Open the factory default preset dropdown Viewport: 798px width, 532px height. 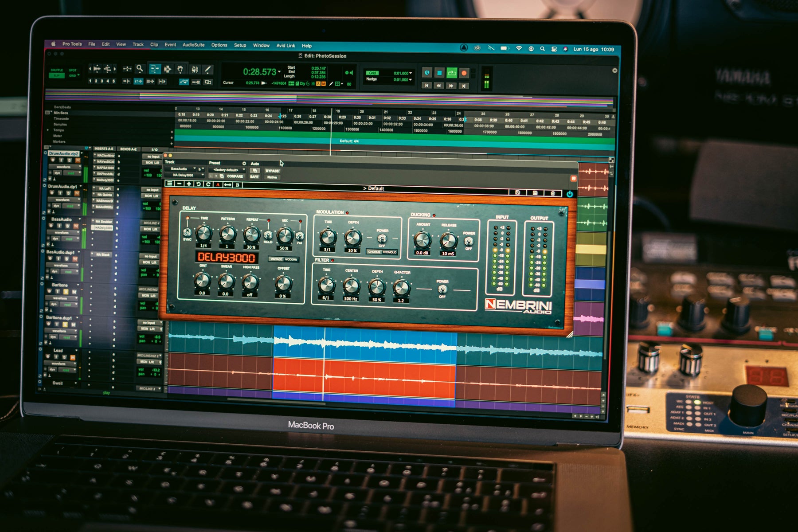[x=227, y=170]
